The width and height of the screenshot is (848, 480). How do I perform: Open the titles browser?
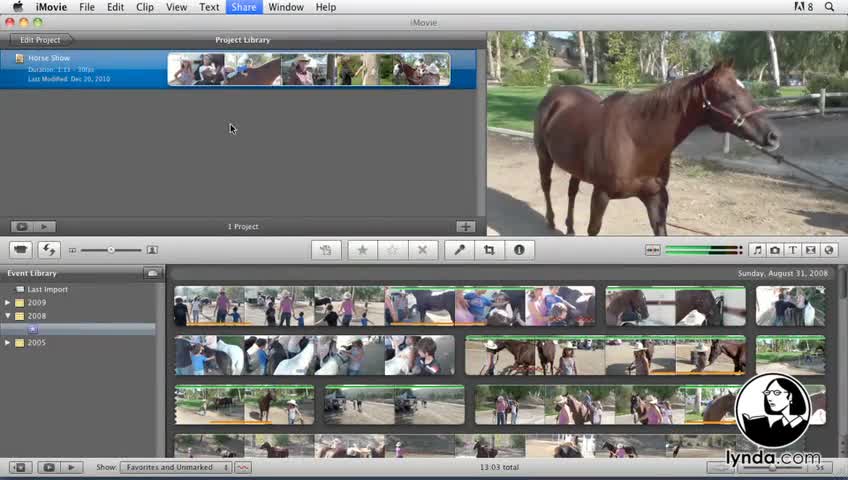click(x=793, y=250)
